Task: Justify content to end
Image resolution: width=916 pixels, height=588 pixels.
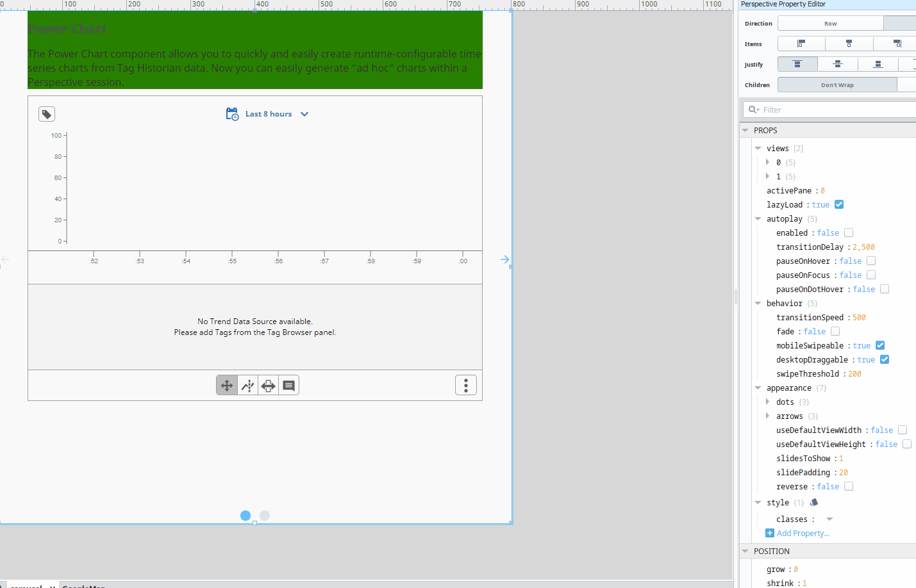Action: click(x=878, y=64)
